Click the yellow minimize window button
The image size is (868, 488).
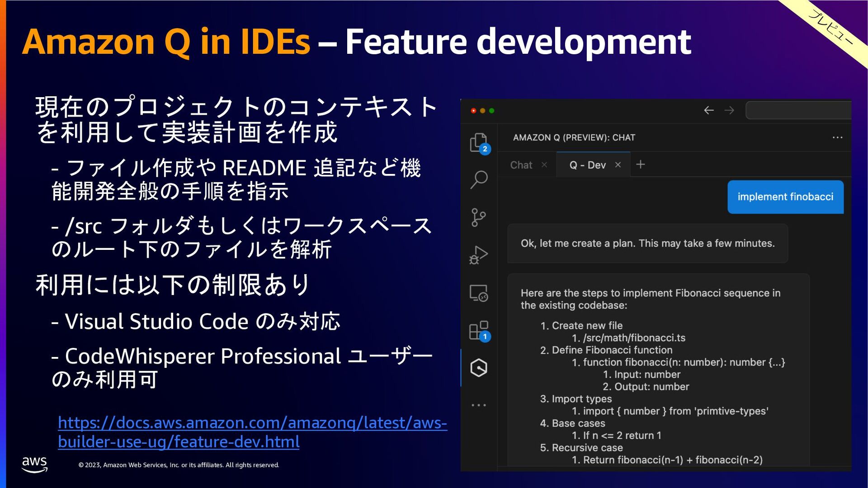(x=482, y=111)
